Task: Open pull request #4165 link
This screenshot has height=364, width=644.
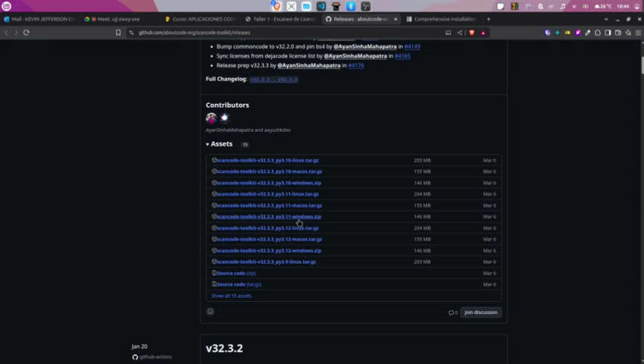Action: (402, 56)
